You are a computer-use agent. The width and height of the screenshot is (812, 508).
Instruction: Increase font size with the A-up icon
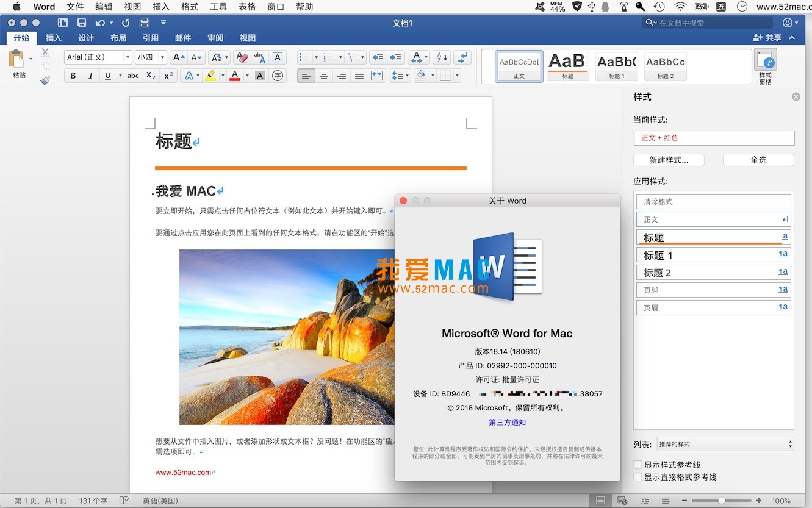click(x=178, y=57)
